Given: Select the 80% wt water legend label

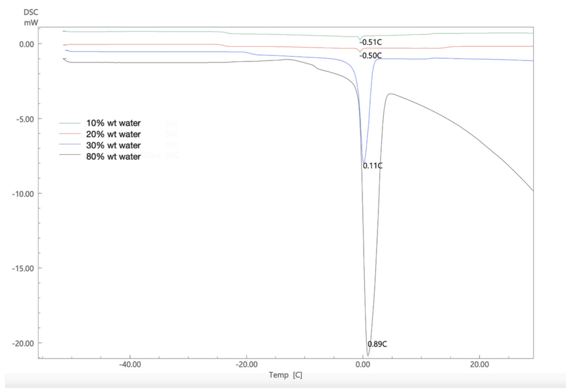Looking at the screenshot, I should point(113,156).
